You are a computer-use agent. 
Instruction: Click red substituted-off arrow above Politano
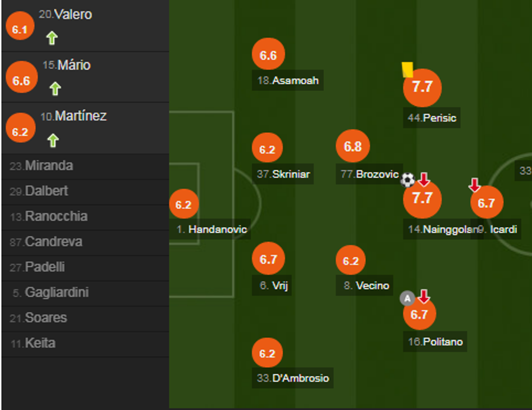pyautogui.click(x=424, y=296)
